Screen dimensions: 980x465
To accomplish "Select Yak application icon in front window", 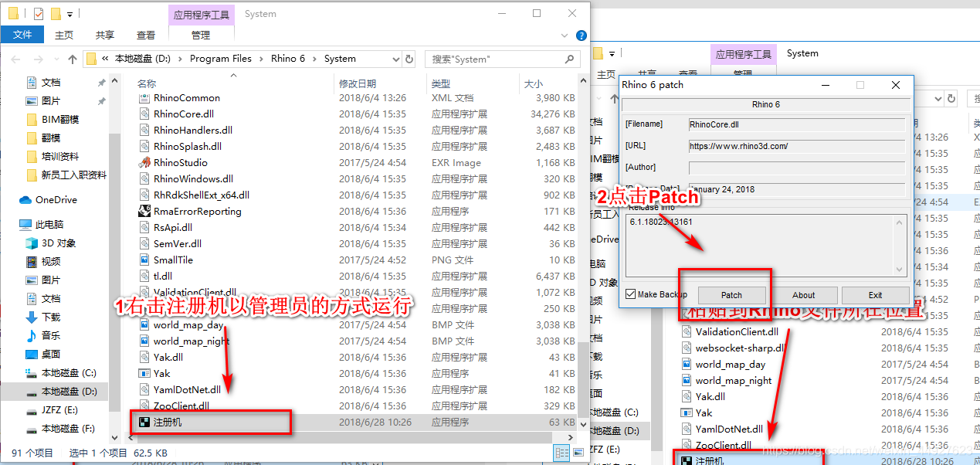I will tap(144, 374).
